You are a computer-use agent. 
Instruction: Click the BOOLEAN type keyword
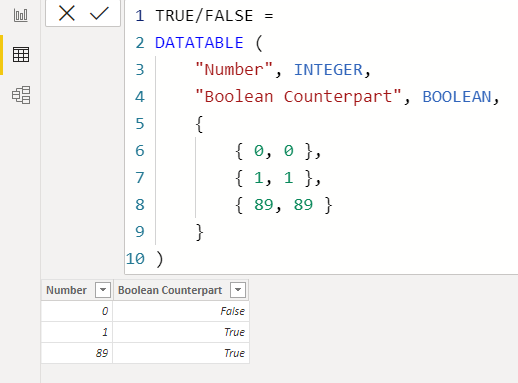pos(457,97)
